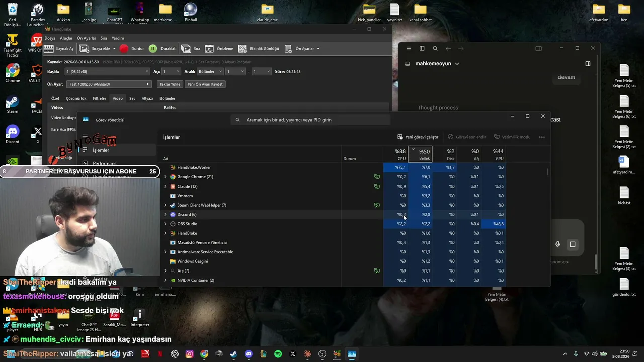Toggle the sidebar icon in Claude window
644x362 pixels.
[422, 48]
